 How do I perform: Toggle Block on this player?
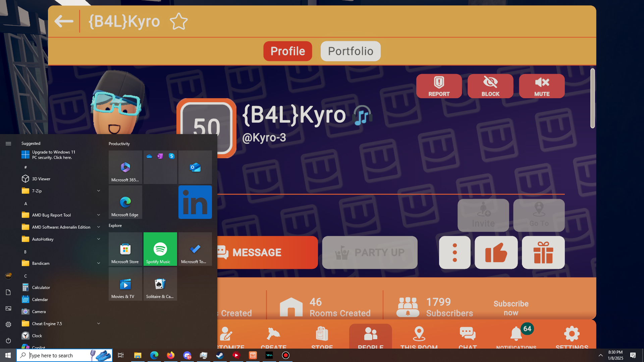pos(490,86)
